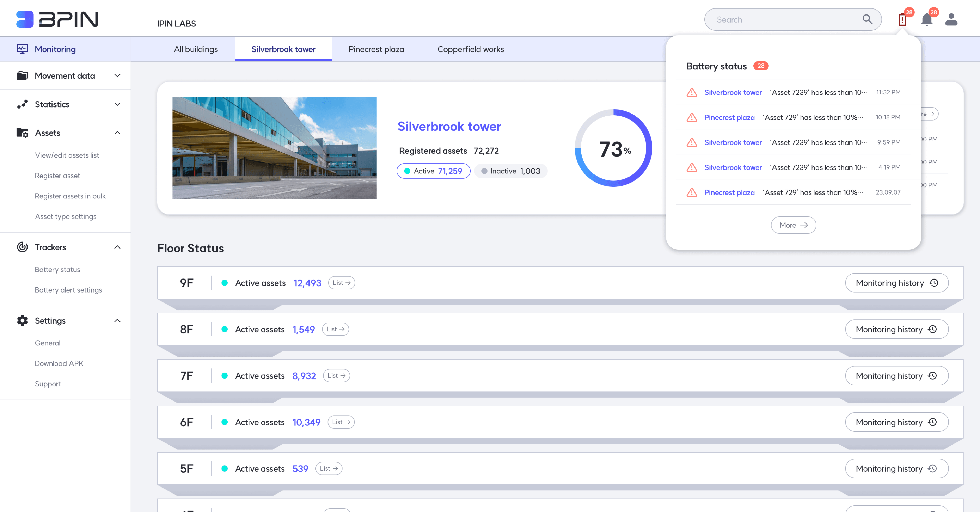The width and height of the screenshot is (980, 512).
Task: Switch to the All buildings tab
Action: pos(196,49)
